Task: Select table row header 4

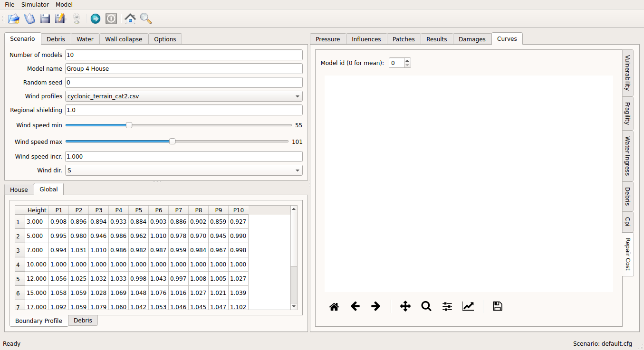Action: pos(20,265)
